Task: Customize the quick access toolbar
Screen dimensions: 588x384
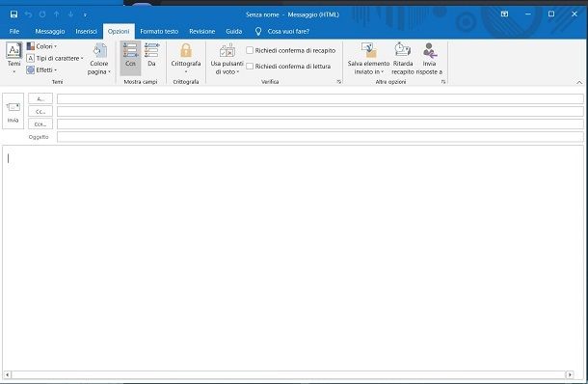Action: [x=85, y=15]
